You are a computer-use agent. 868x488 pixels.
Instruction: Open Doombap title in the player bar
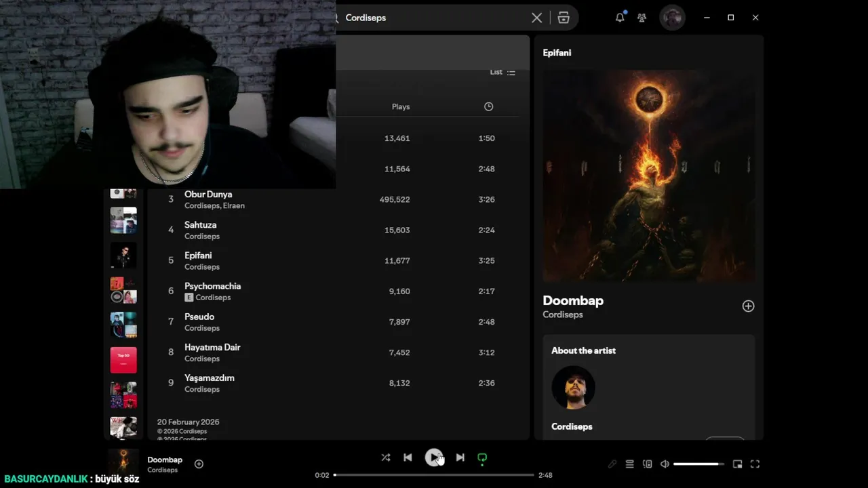[165, 460]
